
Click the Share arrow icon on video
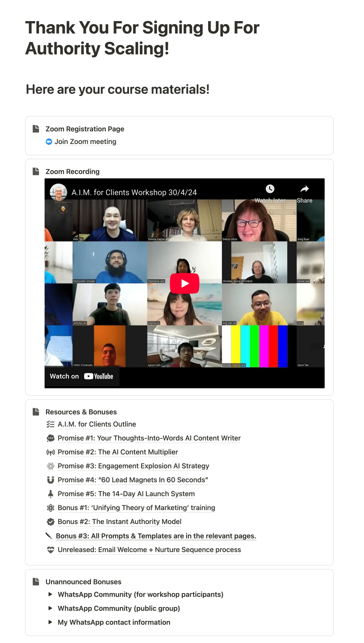pos(304,189)
